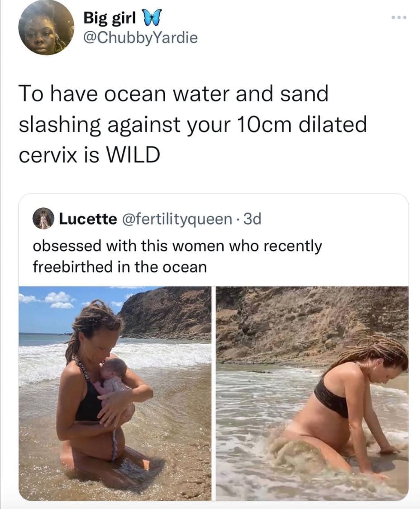Click the "obsessed with this women" text line
420x509 pixels.
(x=177, y=246)
